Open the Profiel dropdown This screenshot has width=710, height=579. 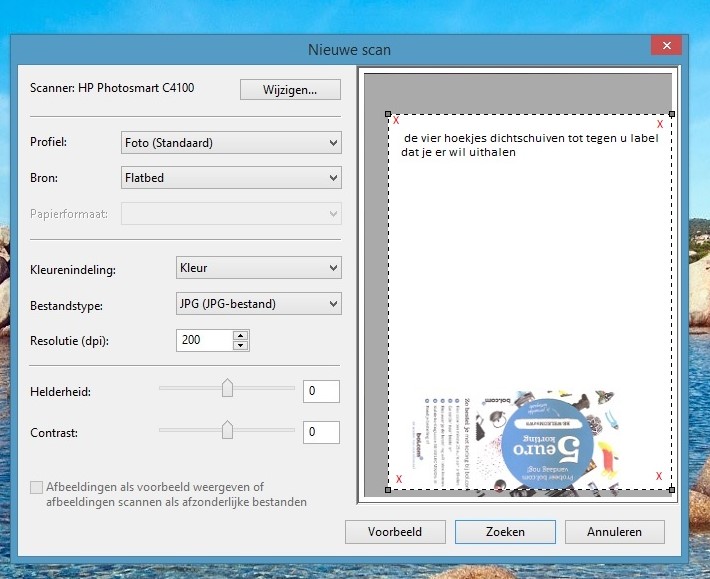click(x=231, y=143)
